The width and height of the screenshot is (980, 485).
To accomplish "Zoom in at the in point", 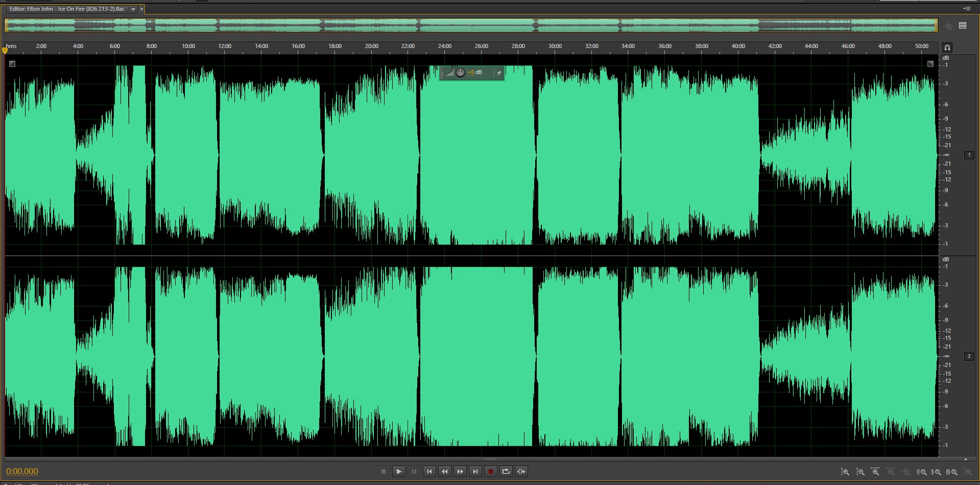I will point(921,472).
